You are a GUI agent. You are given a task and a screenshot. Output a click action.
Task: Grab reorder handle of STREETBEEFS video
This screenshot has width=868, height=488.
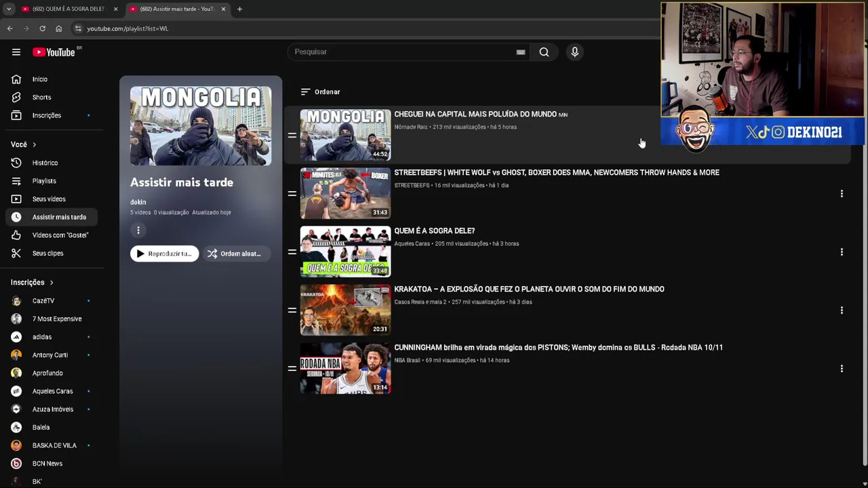tap(292, 194)
